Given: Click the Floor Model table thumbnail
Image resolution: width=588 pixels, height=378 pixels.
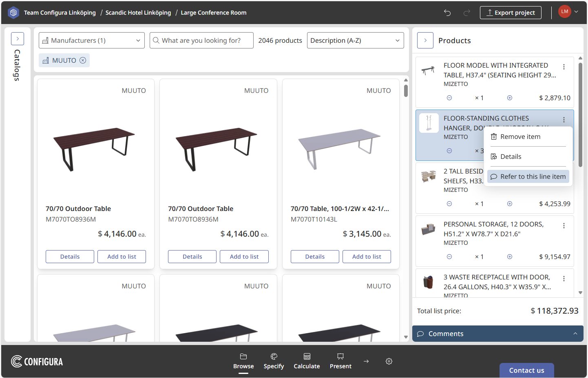Looking at the screenshot, I should (x=429, y=70).
